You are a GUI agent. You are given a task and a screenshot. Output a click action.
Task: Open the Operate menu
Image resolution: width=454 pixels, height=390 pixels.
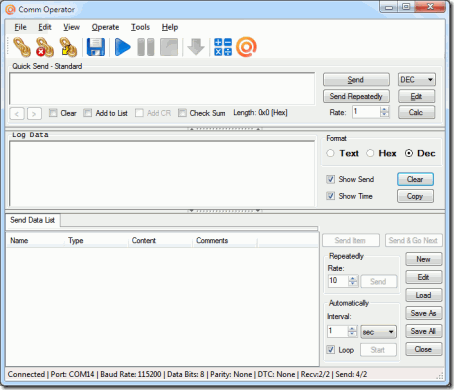point(105,27)
